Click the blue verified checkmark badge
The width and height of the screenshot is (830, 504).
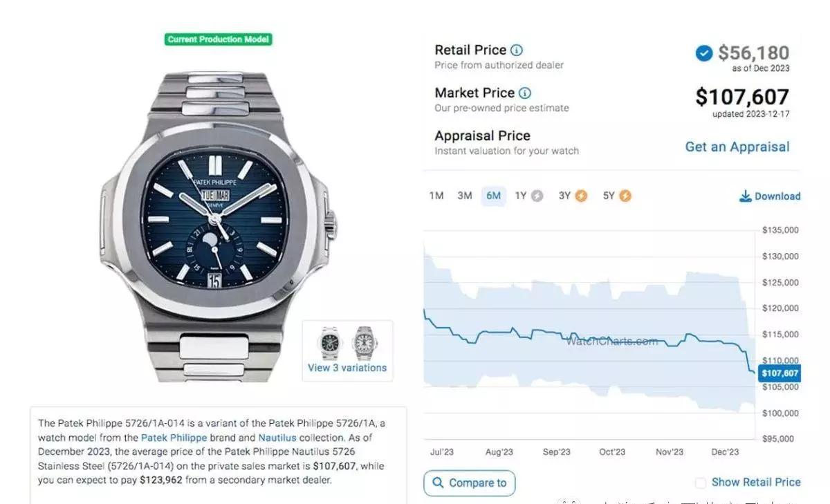[704, 53]
